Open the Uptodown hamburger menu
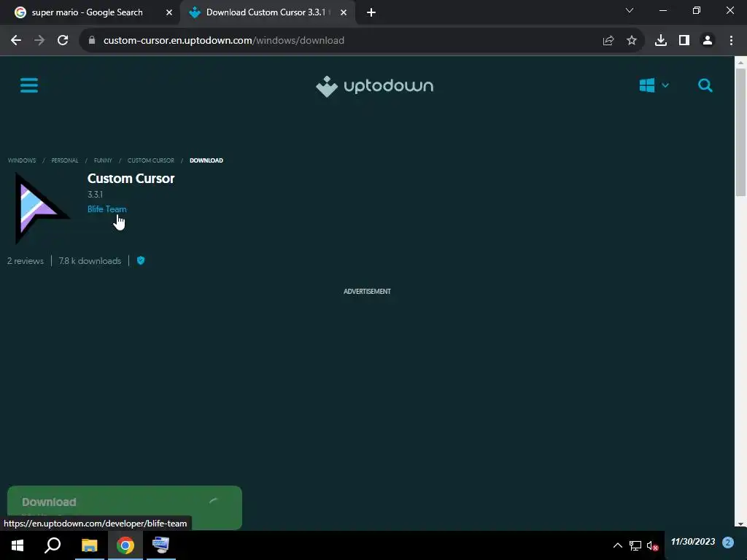The width and height of the screenshot is (747, 560). pos(29,86)
